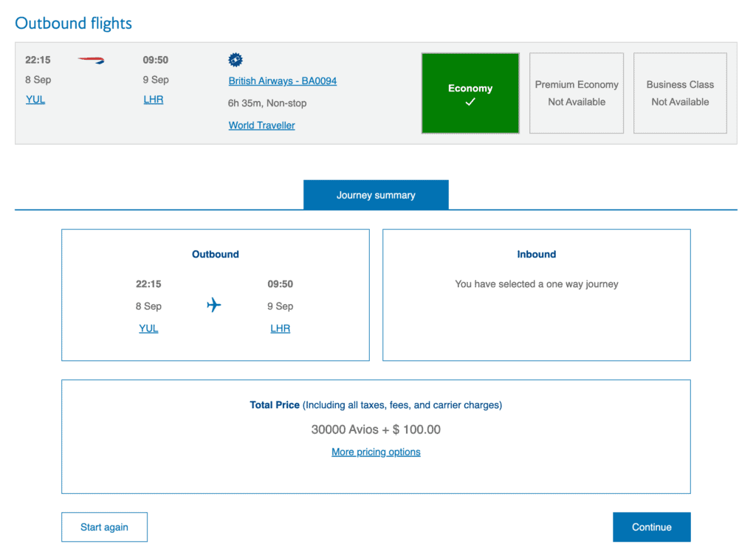The image size is (756, 558).
Task: Click the oneworld alliance icon next to flight
Action: (235, 59)
